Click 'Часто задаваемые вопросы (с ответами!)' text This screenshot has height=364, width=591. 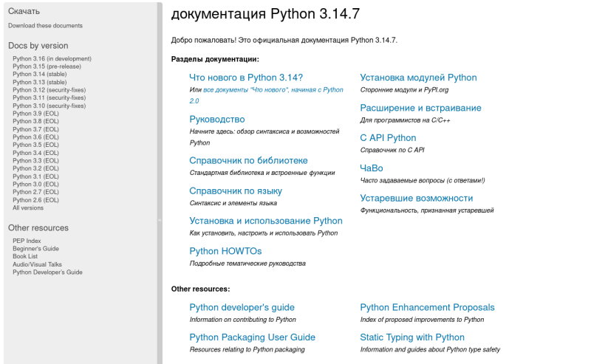423,180
